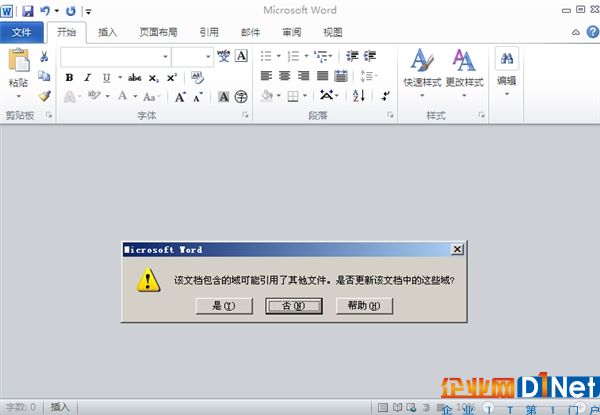Click the Shading paint bucket
Screen dimensions: 600x415
(x=267, y=96)
